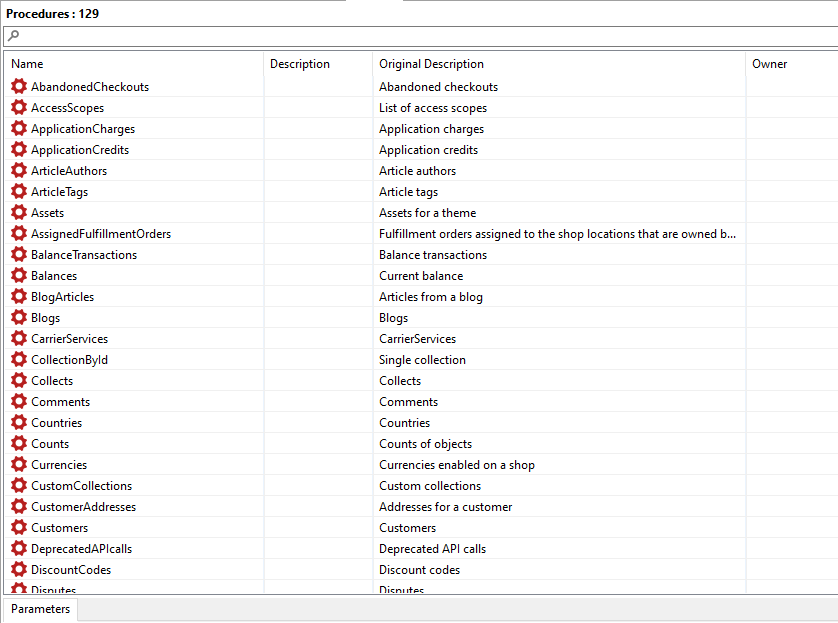838x623 pixels.
Task: Choose the CustomerAddresses procedure
Action: pos(83,507)
